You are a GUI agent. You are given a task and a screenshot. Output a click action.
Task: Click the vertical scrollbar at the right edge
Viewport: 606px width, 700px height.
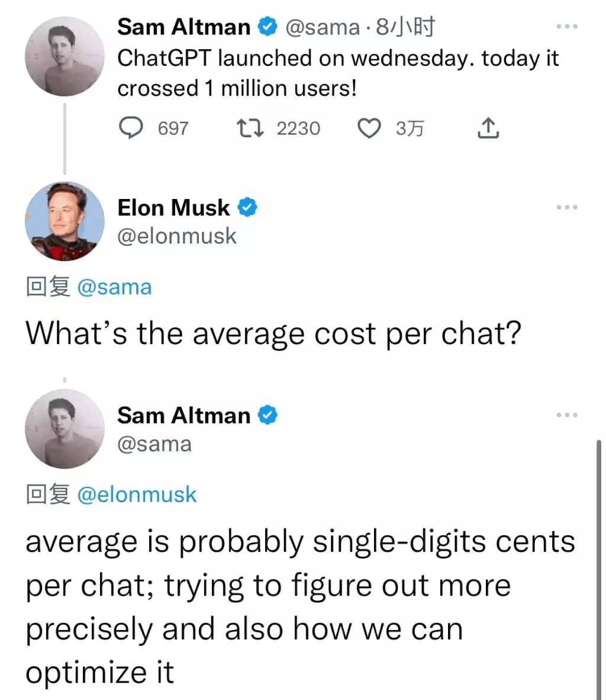pos(599,570)
